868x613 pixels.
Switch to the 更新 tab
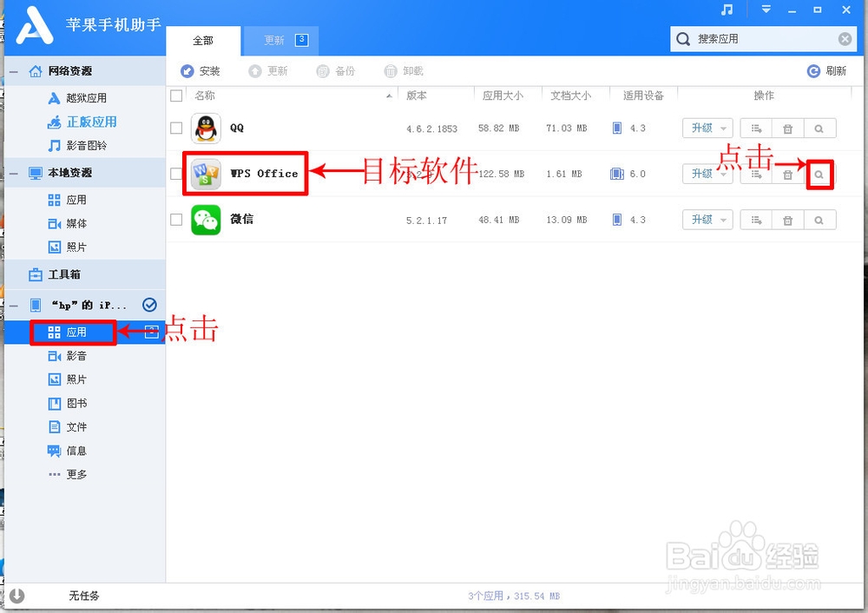point(280,40)
